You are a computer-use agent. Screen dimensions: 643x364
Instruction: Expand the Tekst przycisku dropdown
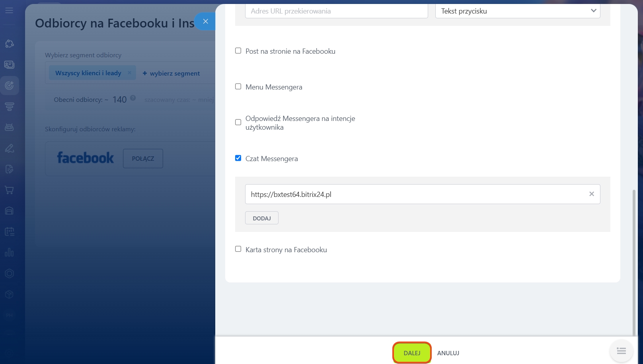point(517,11)
